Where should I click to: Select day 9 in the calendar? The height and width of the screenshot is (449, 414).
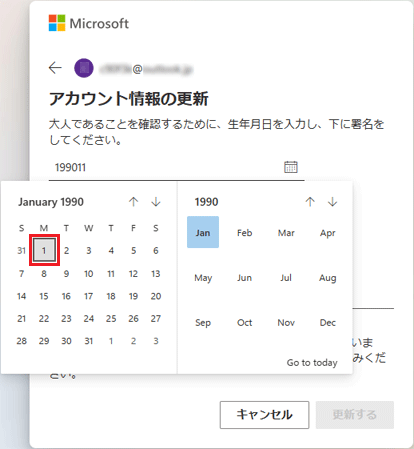pos(66,274)
